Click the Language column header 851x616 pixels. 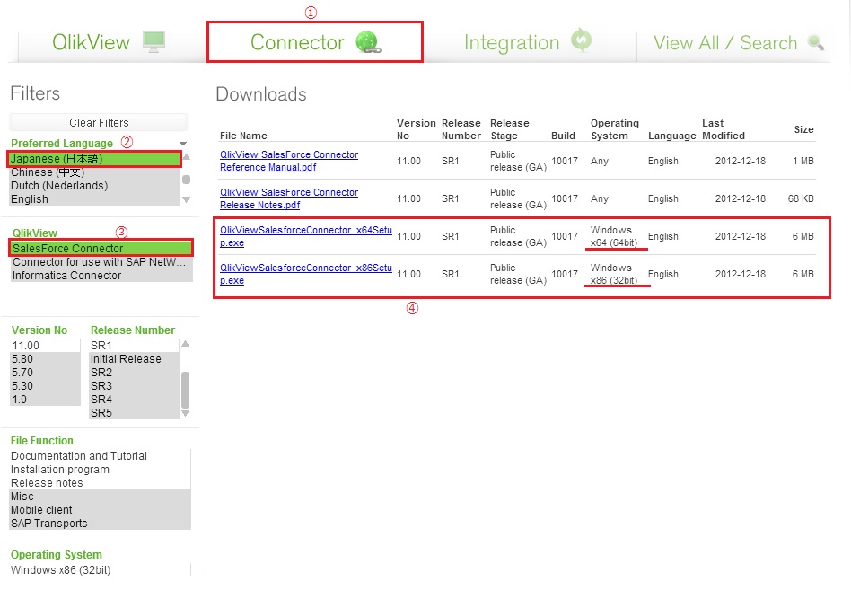point(671,136)
